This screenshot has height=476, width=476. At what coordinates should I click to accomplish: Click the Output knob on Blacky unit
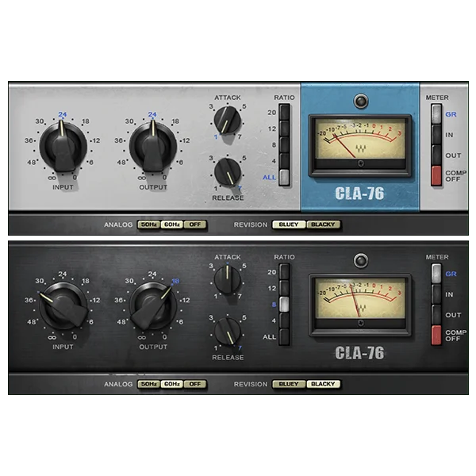(x=152, y=306)
